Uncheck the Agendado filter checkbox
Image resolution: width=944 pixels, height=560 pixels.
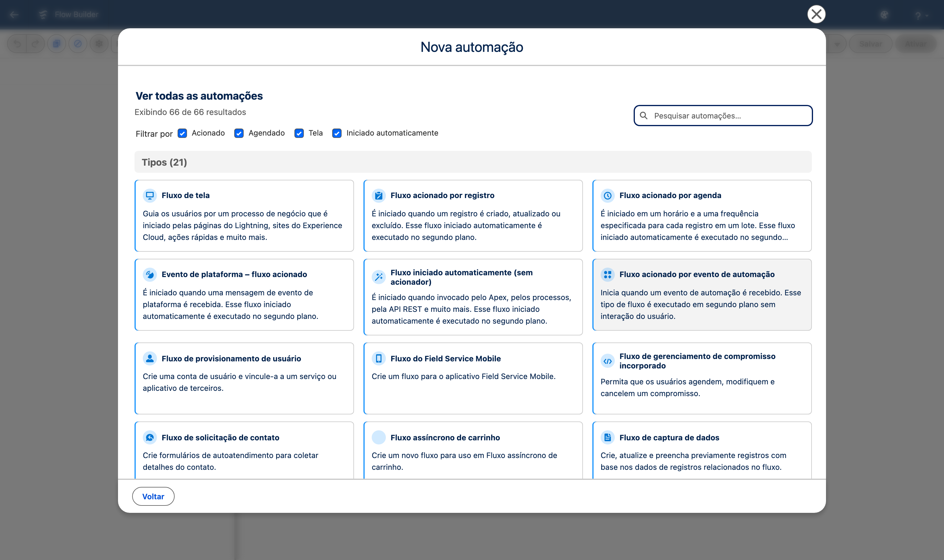pyautogui.click(x=239, y=133)
